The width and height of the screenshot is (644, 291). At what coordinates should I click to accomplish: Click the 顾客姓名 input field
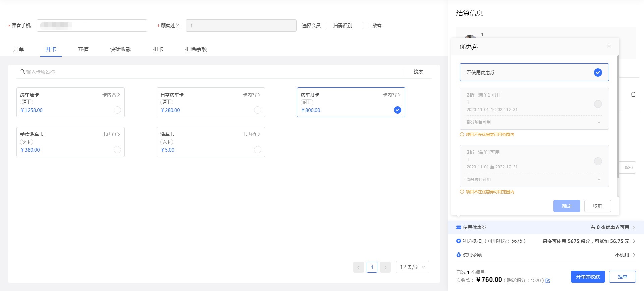[x=241, y=26]
